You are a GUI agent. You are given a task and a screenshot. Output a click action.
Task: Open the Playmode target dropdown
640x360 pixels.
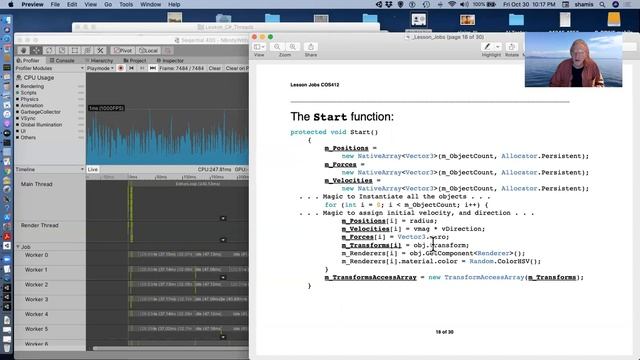[x=100, y=68]
